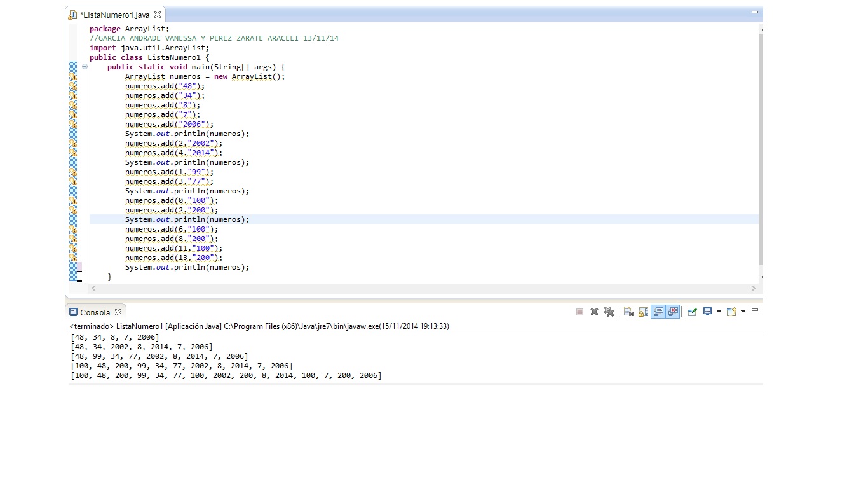This screenshot has height=498, width=868.
Task: Click the Remove Launch icon
Action: 594,312
